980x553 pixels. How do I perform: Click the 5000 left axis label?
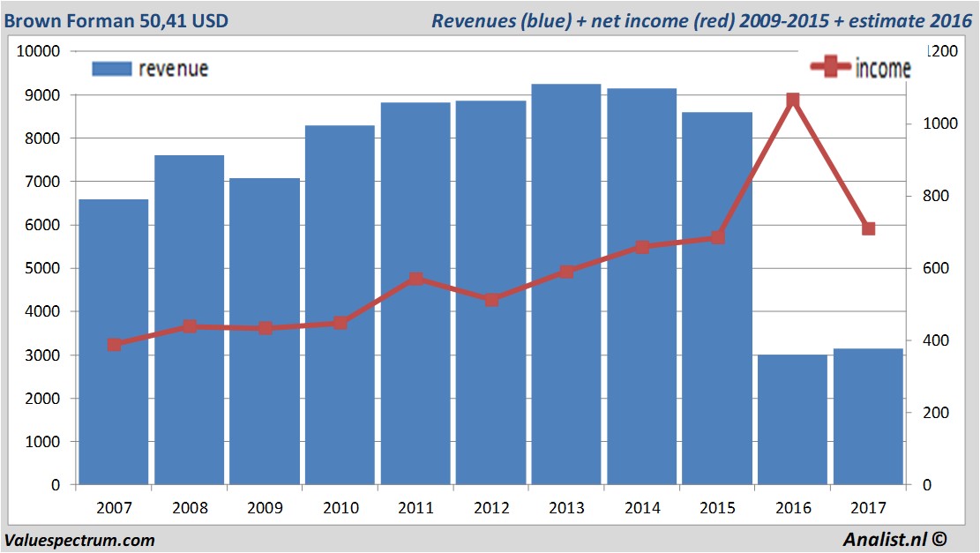(x=42, y=268)
